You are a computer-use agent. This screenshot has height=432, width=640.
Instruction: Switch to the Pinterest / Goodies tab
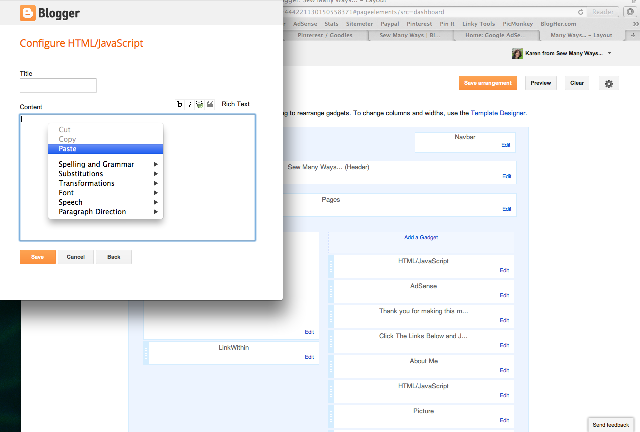coord(325,35)
